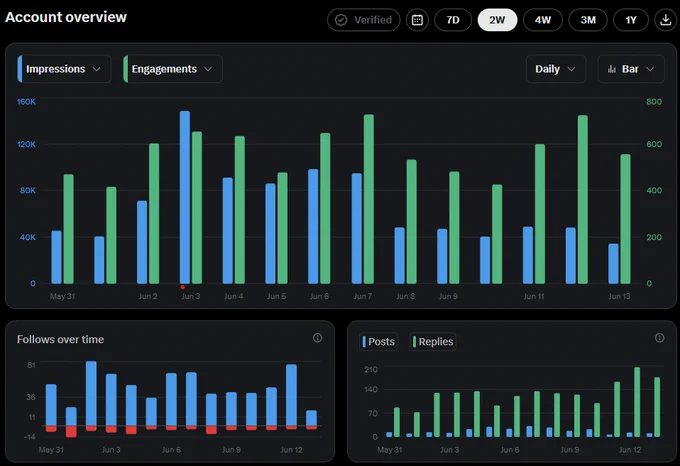680x466 pixels.
Task: Switch time range to 3M
Action: tap(588, 20)
